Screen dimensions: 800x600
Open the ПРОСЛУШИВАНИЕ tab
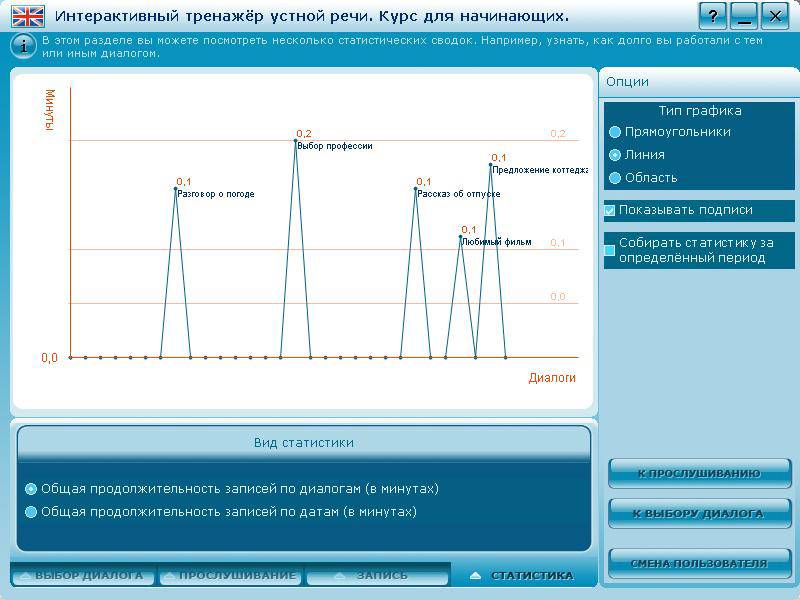click(x=231, y=576)
